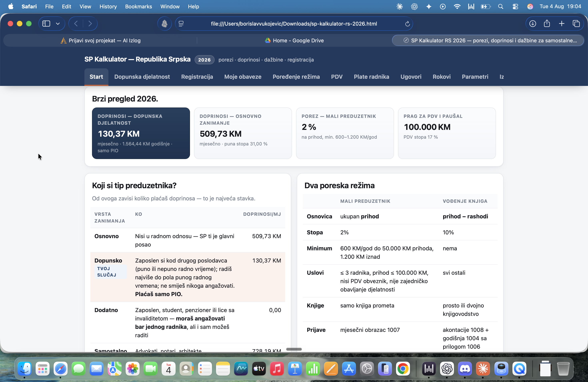Select the Dopunsko row labeled Tvoj slučaj
Screen dimensions: 588x382
[188, 277]
